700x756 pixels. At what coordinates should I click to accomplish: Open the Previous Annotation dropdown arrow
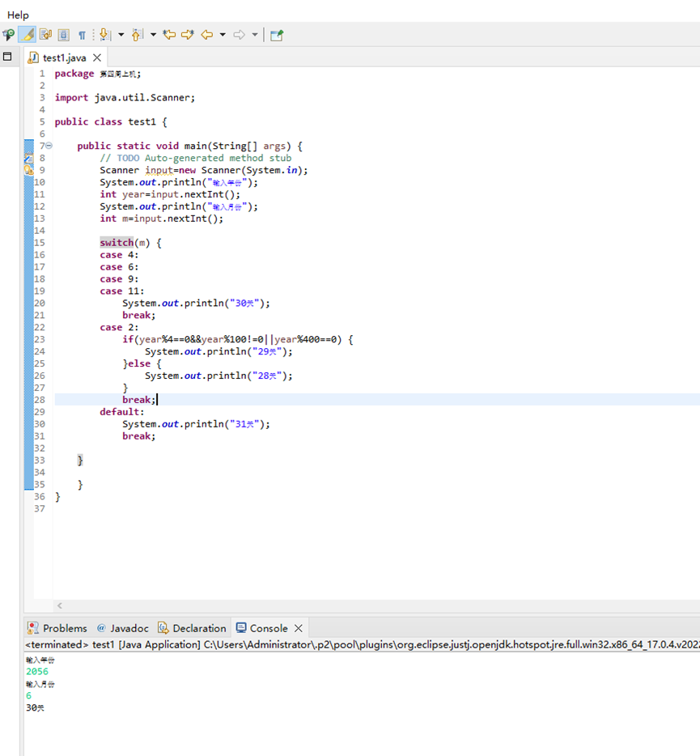(153, 35)
